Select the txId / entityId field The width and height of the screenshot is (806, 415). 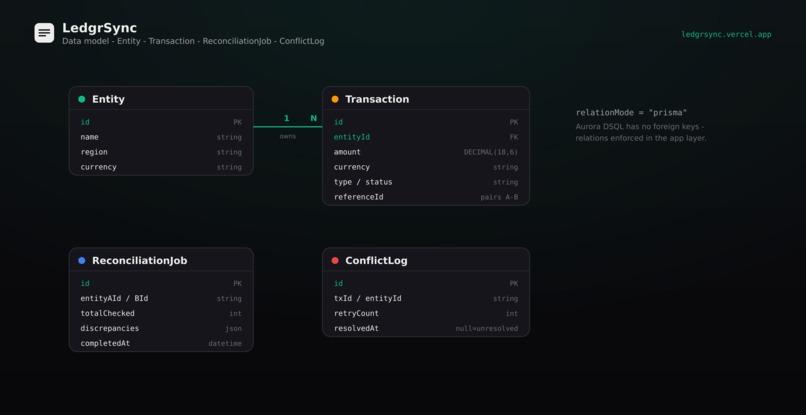click(x=426, y=298)
